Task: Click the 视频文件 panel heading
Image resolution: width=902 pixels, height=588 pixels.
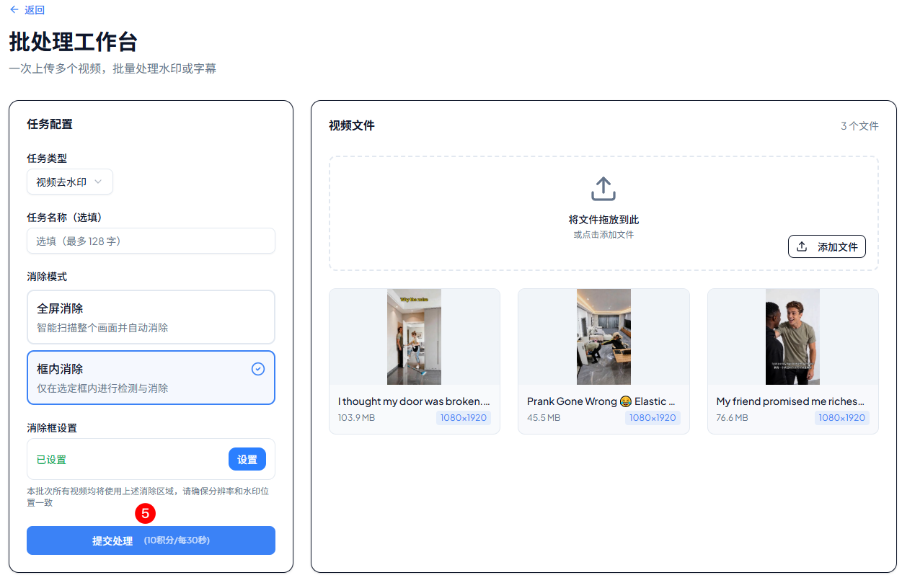Action: tap(352, 125)
